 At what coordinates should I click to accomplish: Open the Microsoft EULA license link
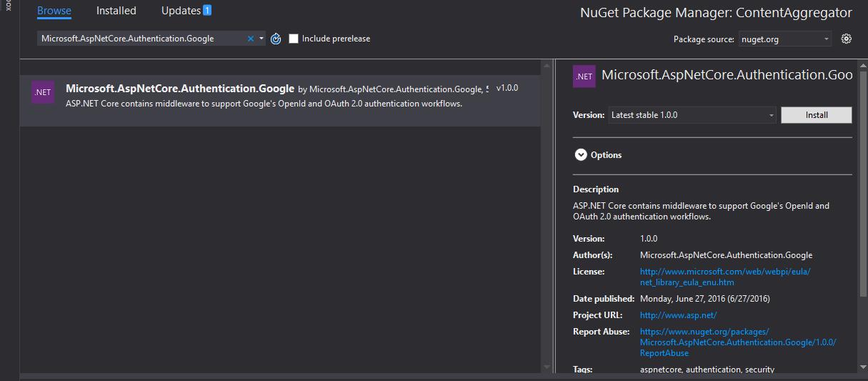pyautogui.click(x=725, y=277)
